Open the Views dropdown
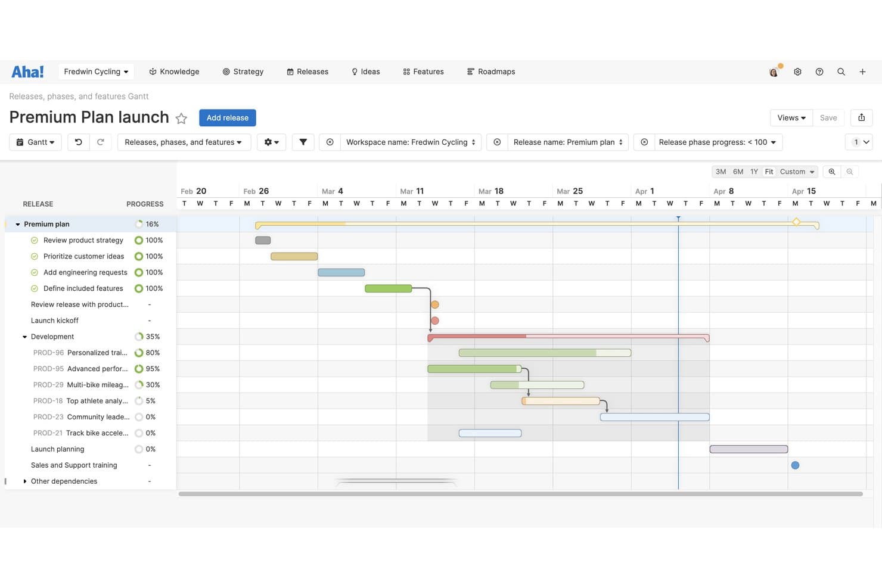The width and height of the screenshot is (882, 588). (x=791, y=117)
